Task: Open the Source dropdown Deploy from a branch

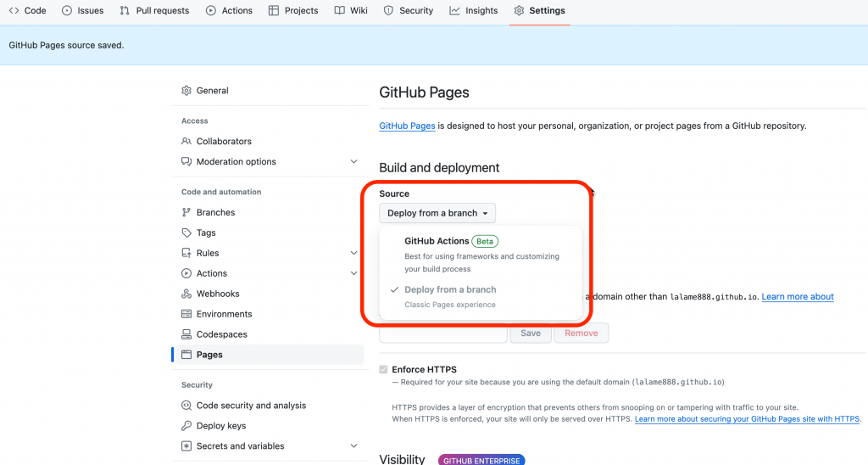Action: tap(437, 213)
